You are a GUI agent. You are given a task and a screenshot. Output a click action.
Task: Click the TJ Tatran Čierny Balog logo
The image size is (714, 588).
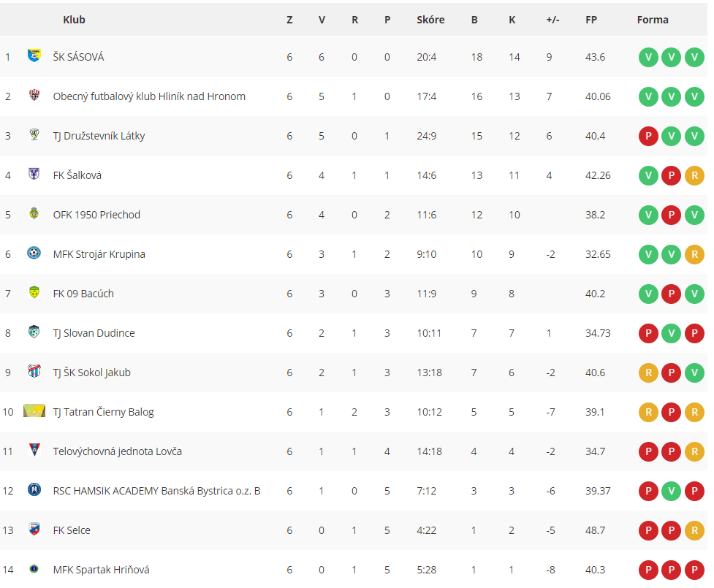click(x=34, y=411)
